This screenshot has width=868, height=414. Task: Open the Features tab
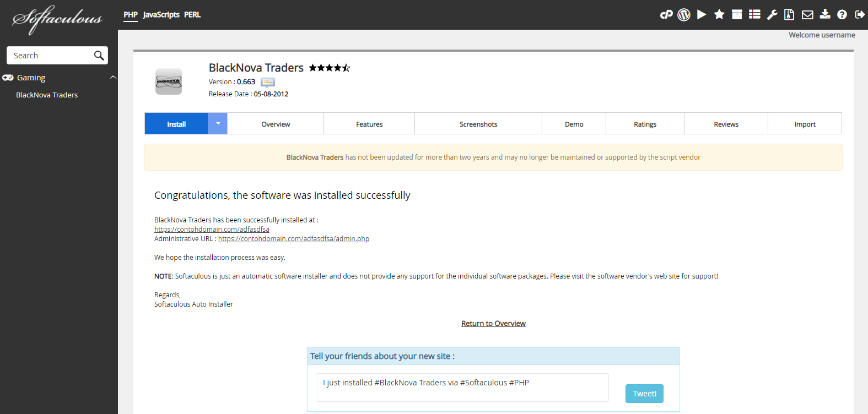tap(369, 124)
